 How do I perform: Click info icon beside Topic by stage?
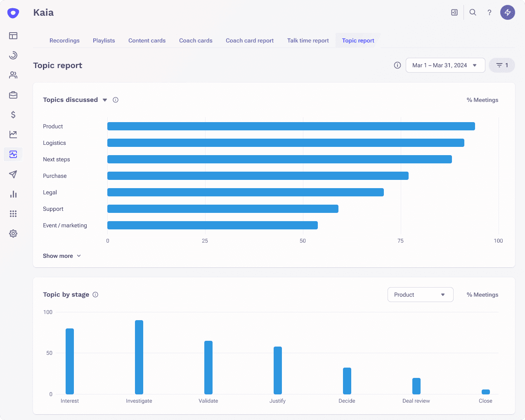coord(95,295)
